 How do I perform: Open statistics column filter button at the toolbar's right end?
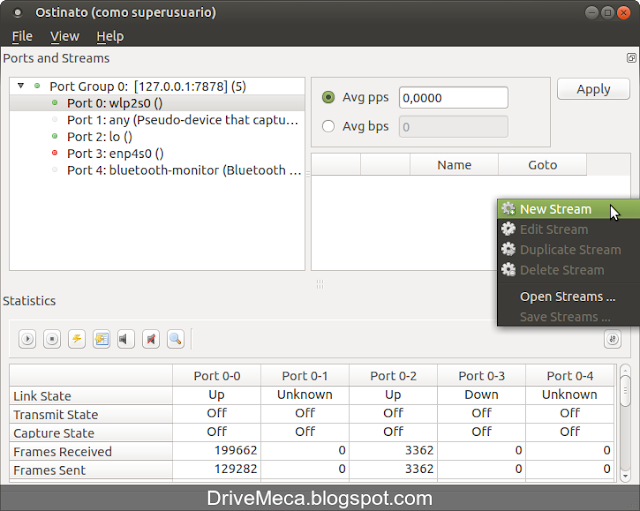[613, 339]
